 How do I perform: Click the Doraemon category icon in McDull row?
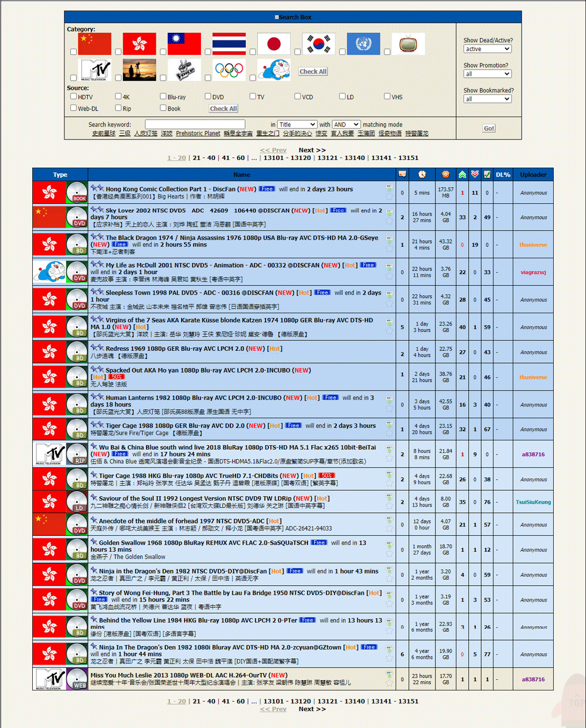click(x=49, y=272)
